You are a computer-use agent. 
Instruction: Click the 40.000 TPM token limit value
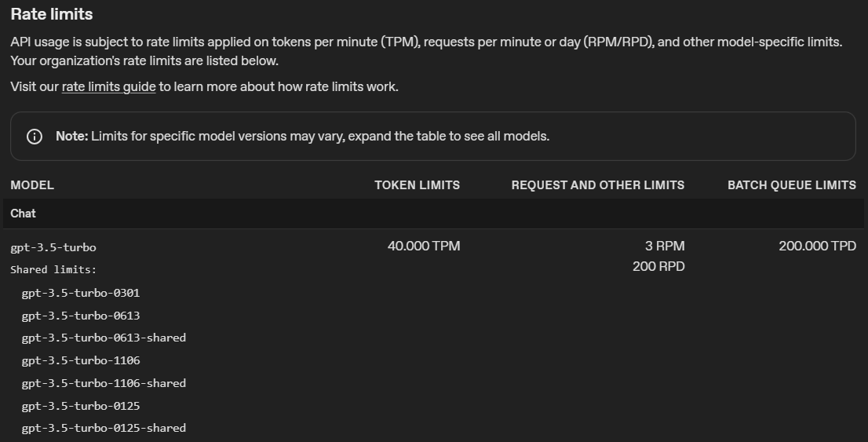pyautogui.click(x=424, y=247)
